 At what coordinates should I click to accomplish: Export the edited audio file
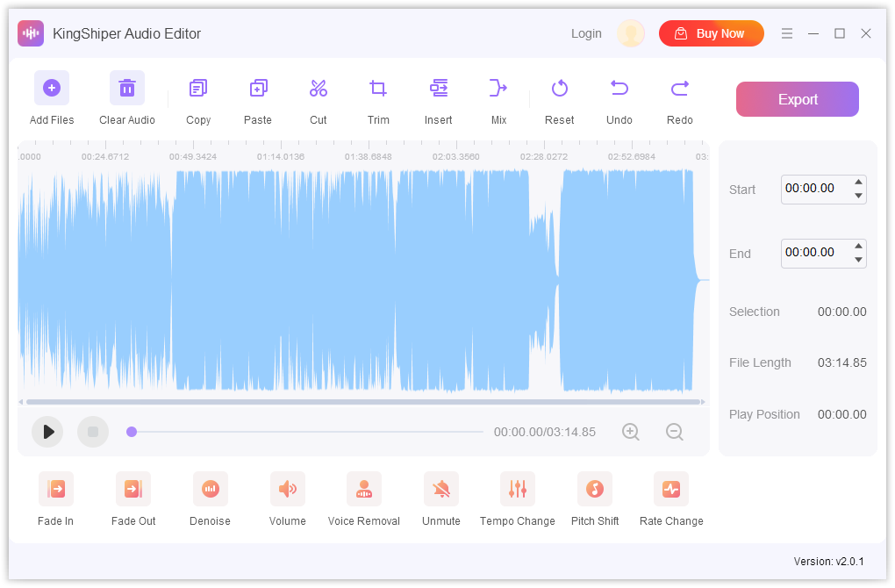(x=797, y=99)
